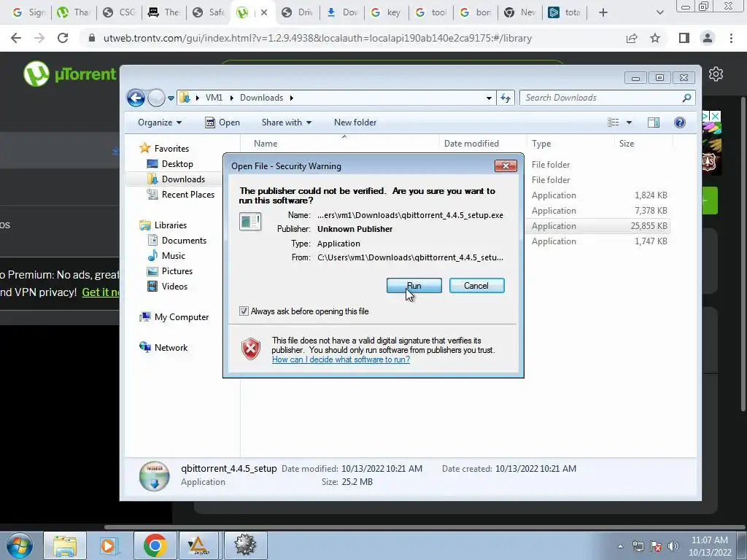Change view with the view icon

pyautogui.click(x=613, y=122)
